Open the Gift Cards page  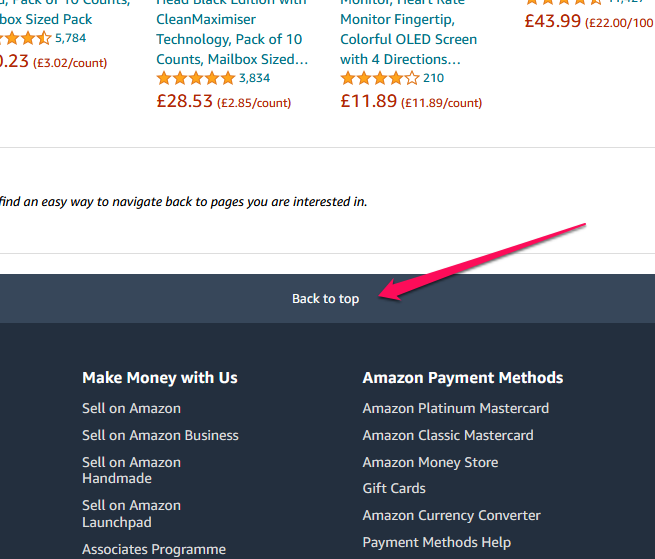point(394,488)
